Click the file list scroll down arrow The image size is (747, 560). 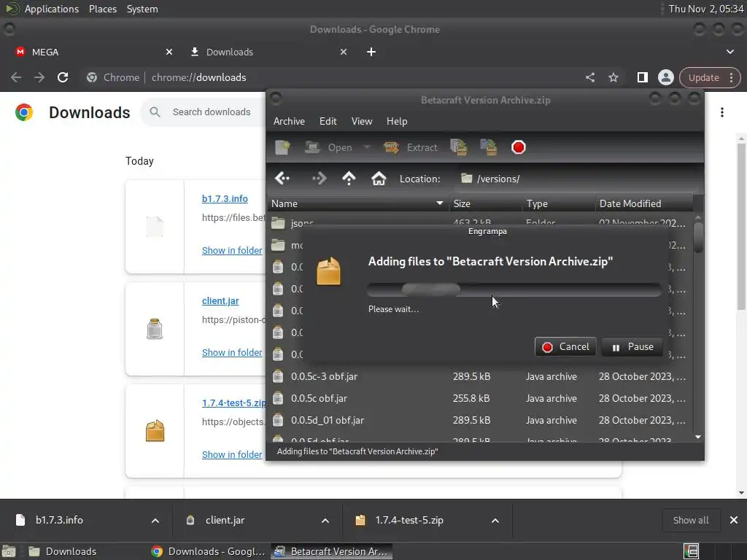click(x=698, y=437)
